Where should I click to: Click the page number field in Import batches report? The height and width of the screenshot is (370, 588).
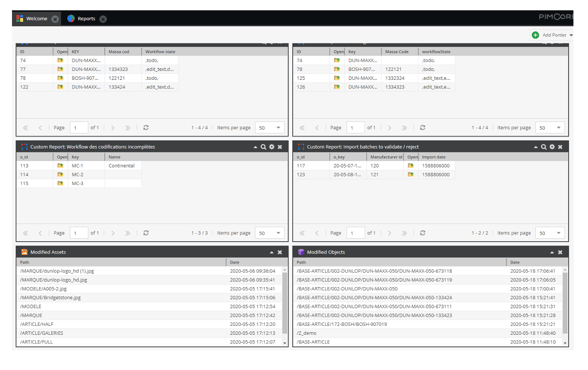(356, 233)
